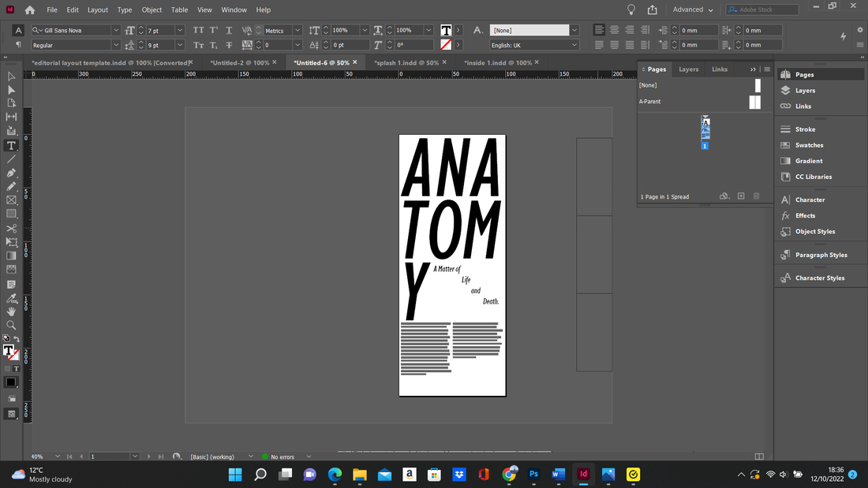
Task: Toggle Small Caps formatting
Action: click(198, 46)
